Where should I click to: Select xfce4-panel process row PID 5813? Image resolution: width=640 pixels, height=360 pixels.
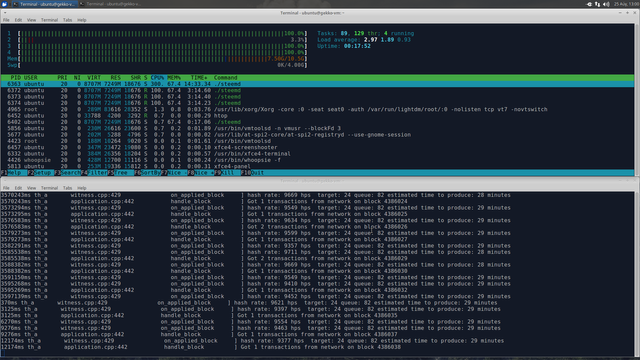318,167
